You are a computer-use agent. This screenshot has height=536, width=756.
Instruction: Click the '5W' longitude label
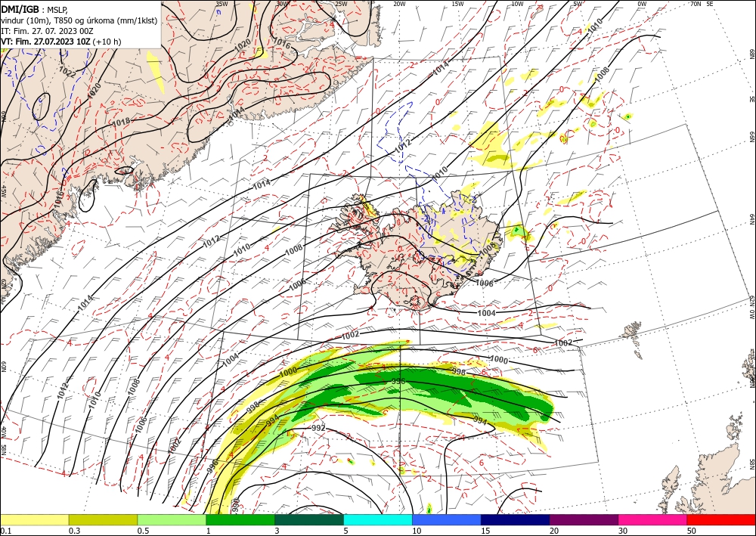(x=578, y=4)
